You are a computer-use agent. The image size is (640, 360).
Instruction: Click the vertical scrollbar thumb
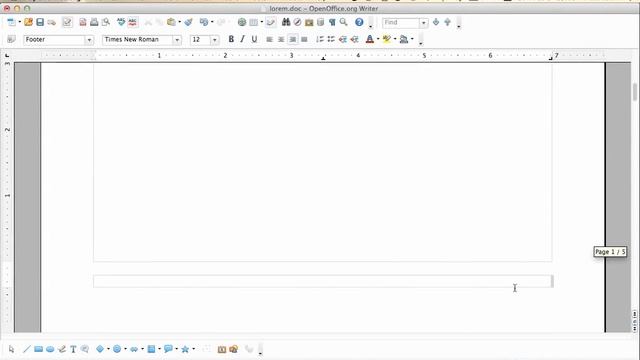[x=635, y=92]
